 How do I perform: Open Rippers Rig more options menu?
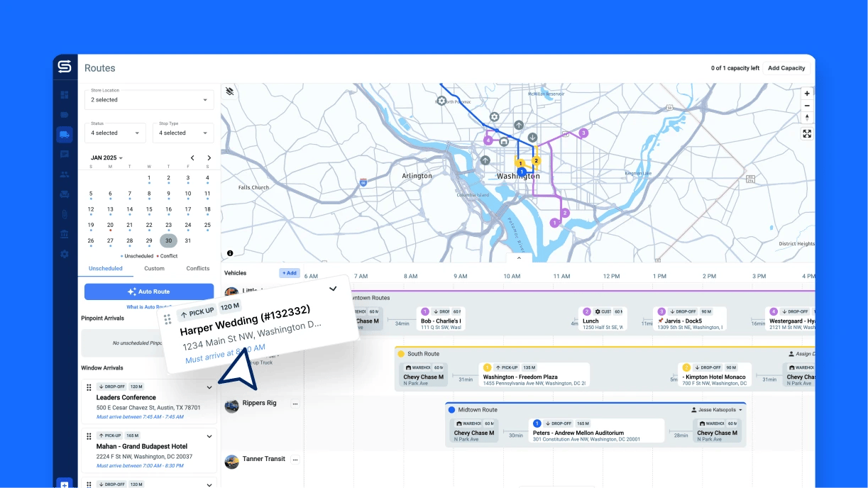[x=295, y=404]
